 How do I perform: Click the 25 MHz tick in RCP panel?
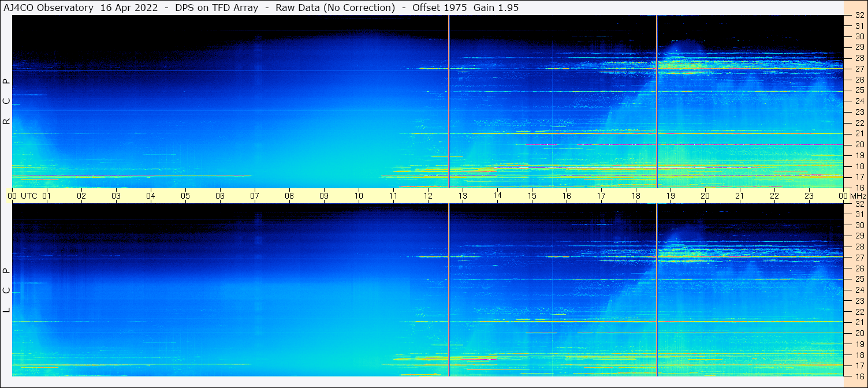(x=859, y=91)
